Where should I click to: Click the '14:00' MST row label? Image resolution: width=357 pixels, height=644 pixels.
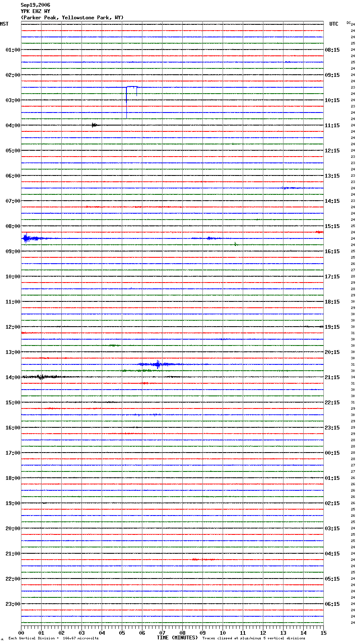[x=13, y=377]
